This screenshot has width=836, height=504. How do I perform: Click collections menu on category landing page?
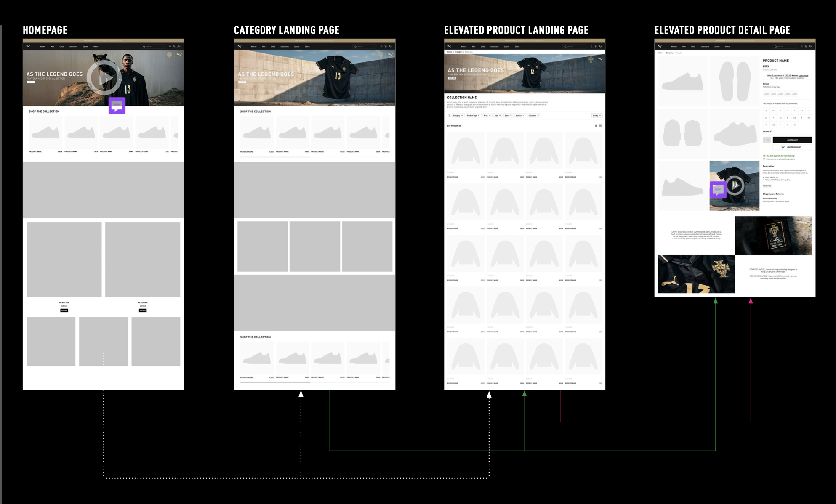click(x=285, y=46)
